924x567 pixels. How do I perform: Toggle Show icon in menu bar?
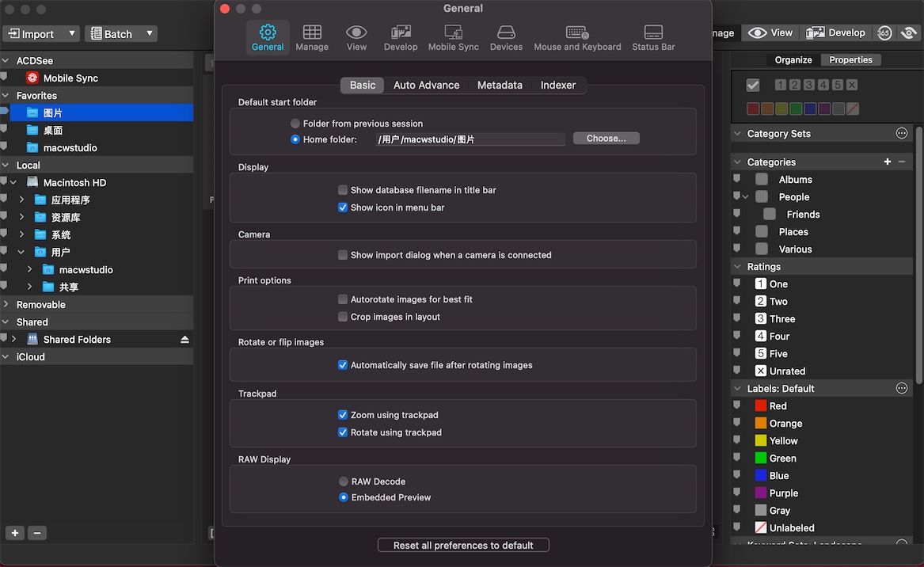coord(342,207)
